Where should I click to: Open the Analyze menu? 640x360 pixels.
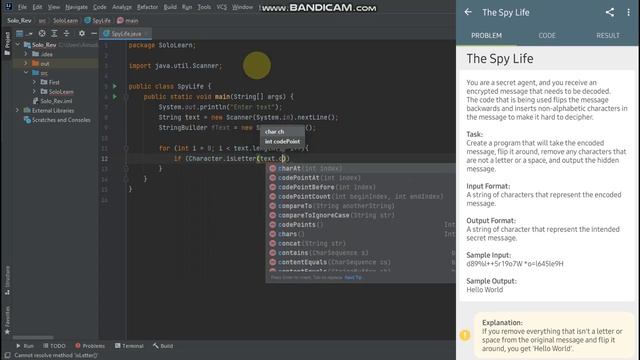point(122,7)
